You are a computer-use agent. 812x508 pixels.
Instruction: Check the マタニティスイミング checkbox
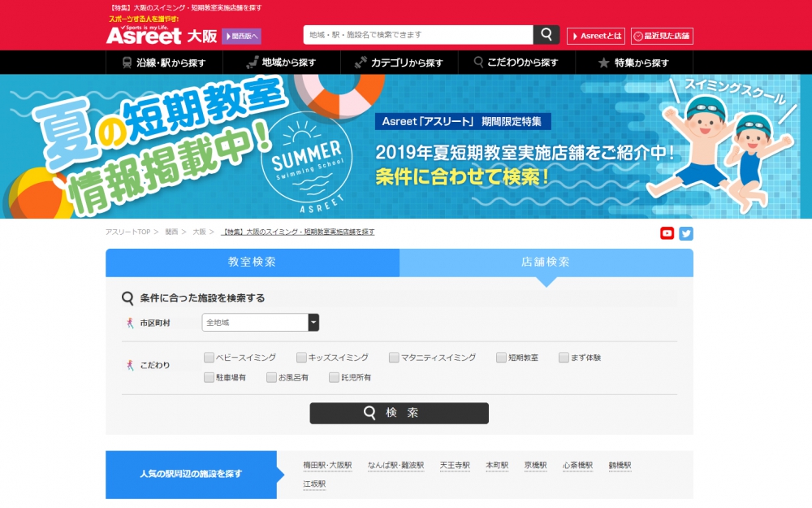pyautogui.click(x=394, y=357)
